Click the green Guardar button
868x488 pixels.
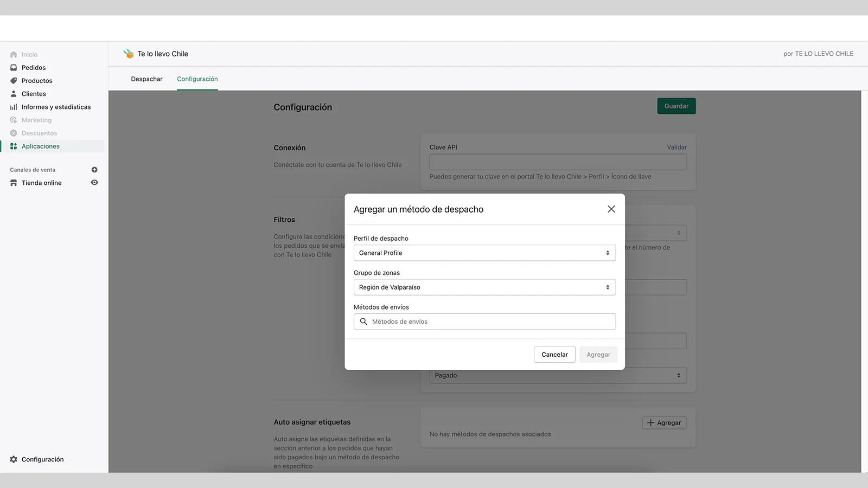point(676,106)
